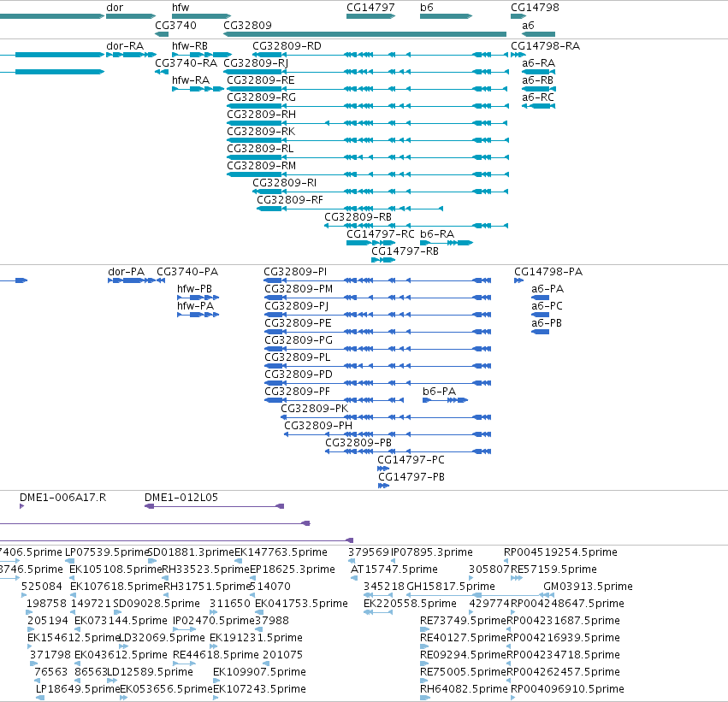
Task: Open transcript dor-RA
Action: tap(125, 46)
